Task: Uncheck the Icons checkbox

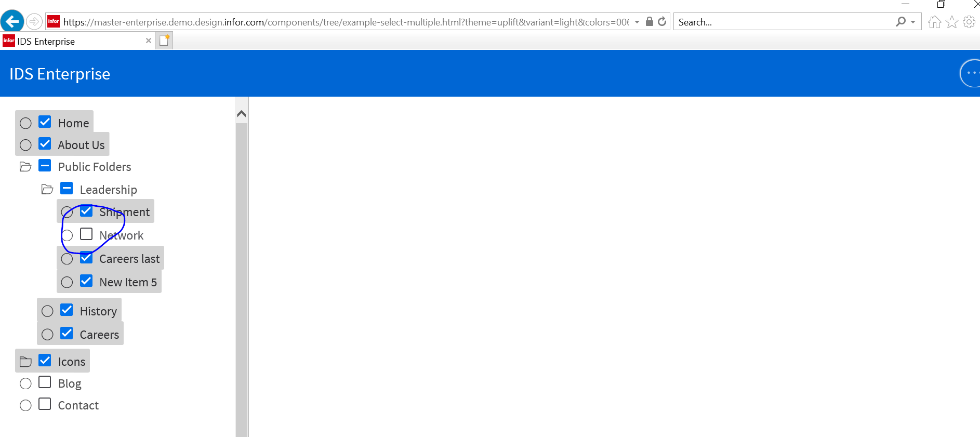Action: click(45, 360)
